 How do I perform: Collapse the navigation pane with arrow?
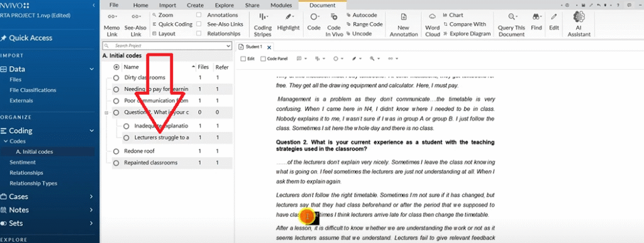pyautogui.click(x=94, y=5)
